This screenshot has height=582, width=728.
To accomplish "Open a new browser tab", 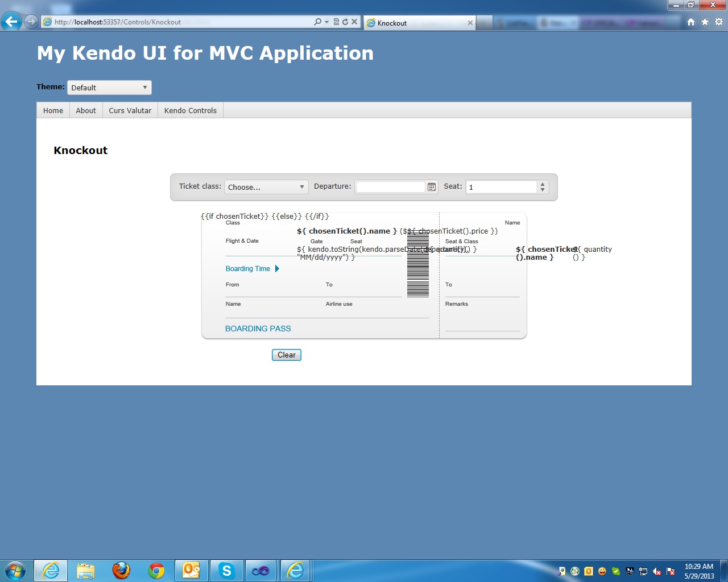I will (484, 23).
